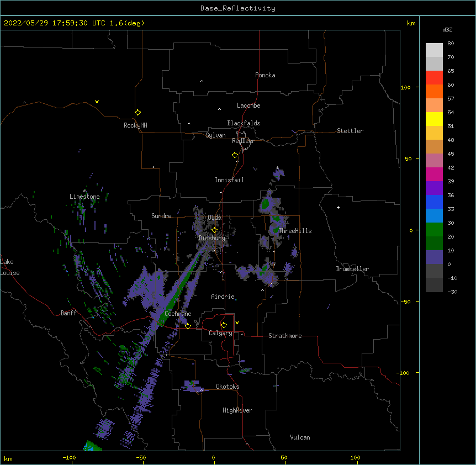Click the RockyMH label
Image resolution: width=476 pixels, height=465 pixels.
tap(135, 125)
